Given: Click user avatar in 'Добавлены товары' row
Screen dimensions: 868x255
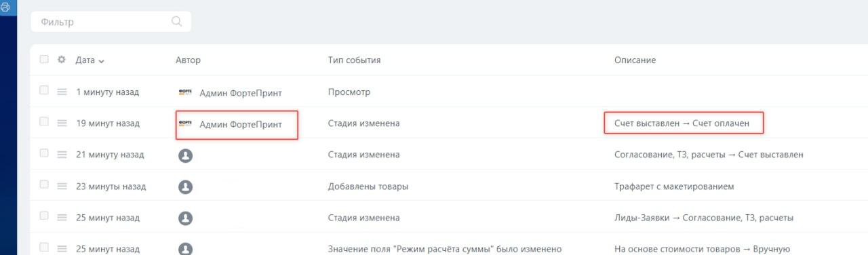Looking at the screenshot, I should point(185,187).
